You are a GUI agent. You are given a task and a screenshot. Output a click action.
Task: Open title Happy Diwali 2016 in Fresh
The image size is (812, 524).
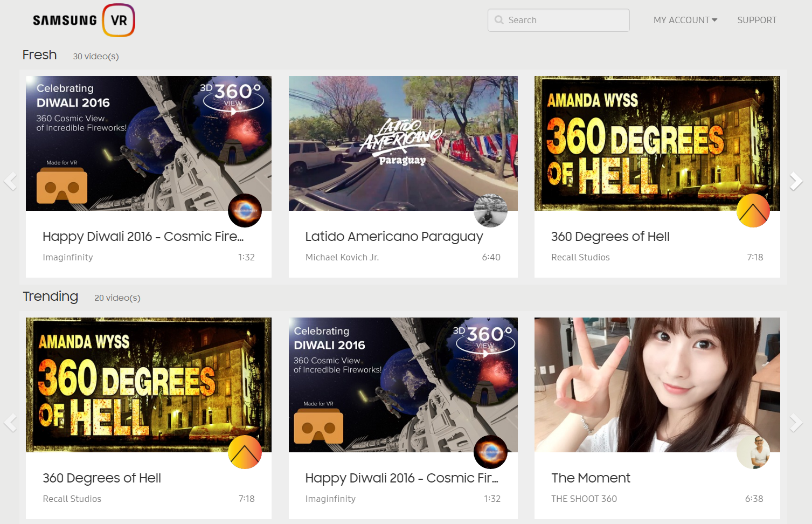pyautogui.click(x=143, y=237)
